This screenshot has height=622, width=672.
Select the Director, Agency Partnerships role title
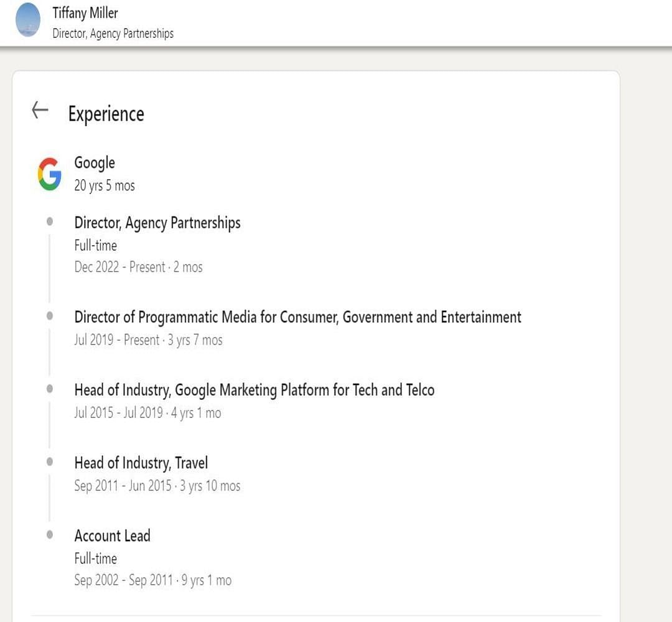(x=157, y=223)
